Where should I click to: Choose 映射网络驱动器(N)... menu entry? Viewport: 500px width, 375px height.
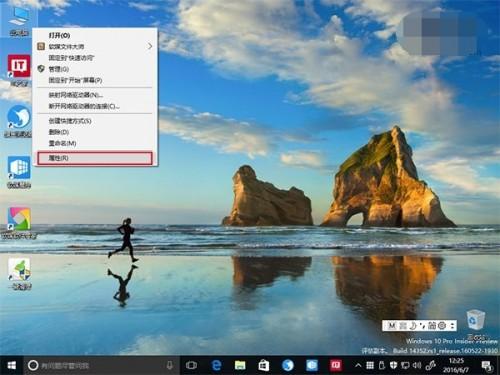coord(95,95)
